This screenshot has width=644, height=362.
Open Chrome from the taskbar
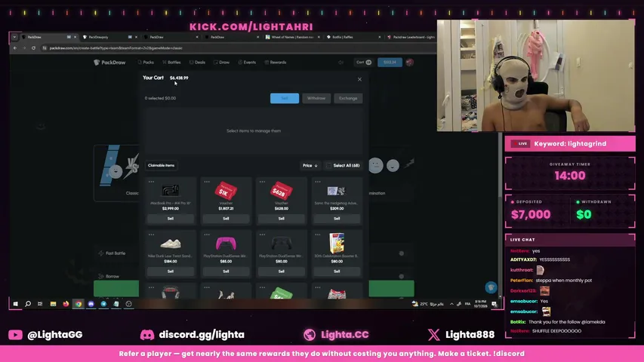point(79,304)
